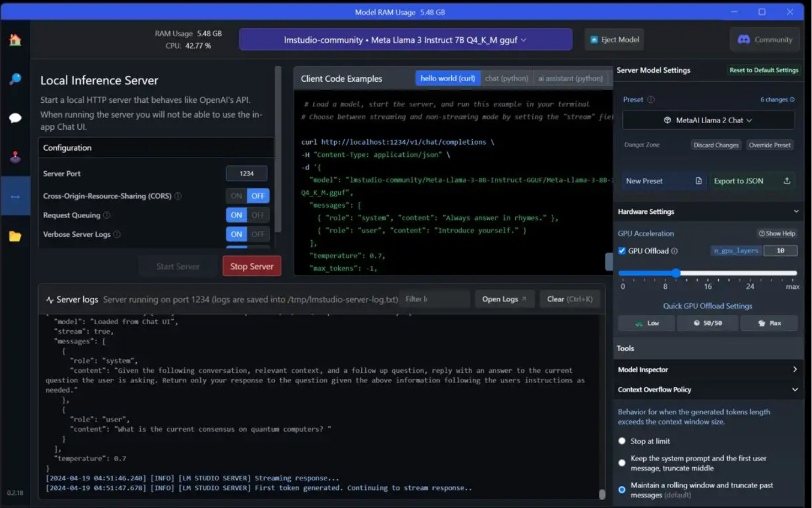Switch Request Queuing OFF

coord(258,215)
